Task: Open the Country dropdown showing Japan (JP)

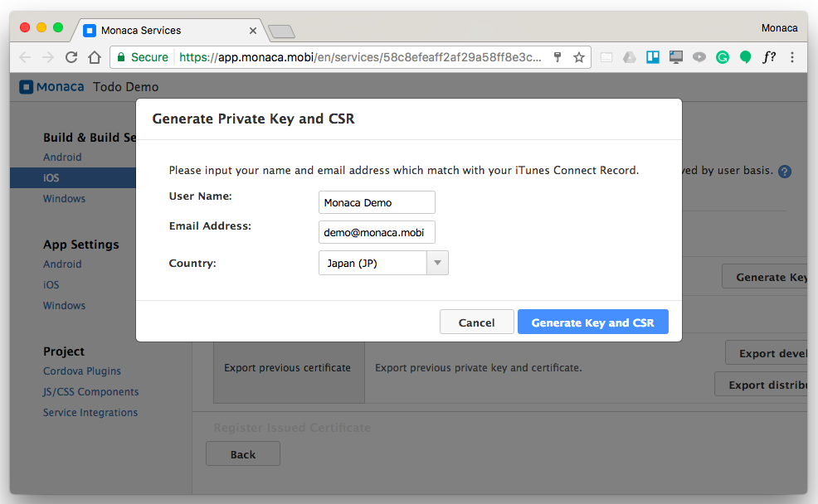Action: click(x=383, y=264)
